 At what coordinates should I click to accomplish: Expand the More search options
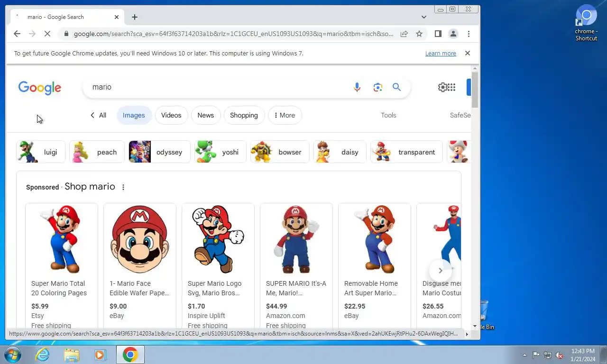(285, 115)
